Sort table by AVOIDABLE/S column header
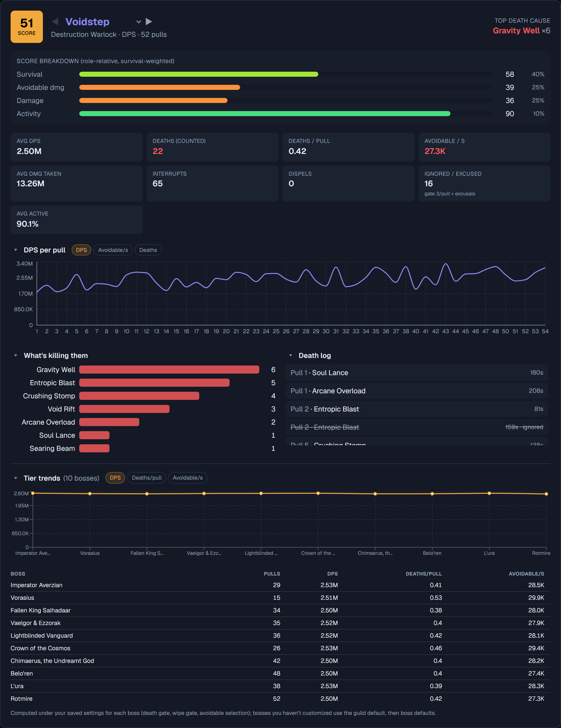Viewport: 561px width, 728px height. point(526,574)
